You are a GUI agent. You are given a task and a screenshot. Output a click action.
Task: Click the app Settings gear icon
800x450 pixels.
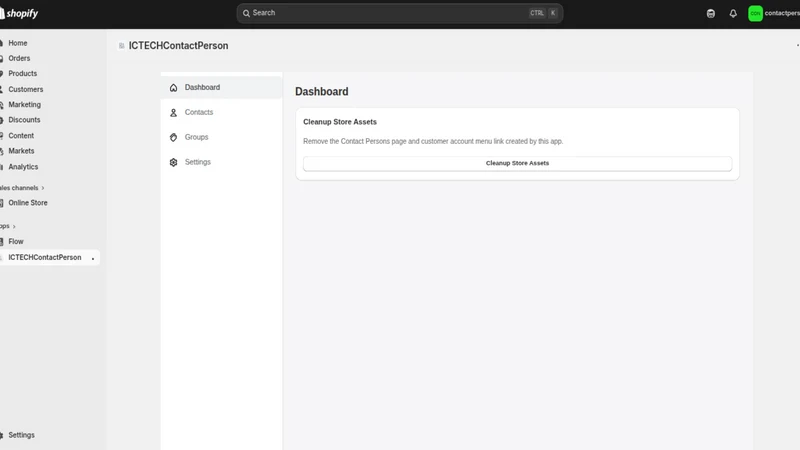[173, 162]
